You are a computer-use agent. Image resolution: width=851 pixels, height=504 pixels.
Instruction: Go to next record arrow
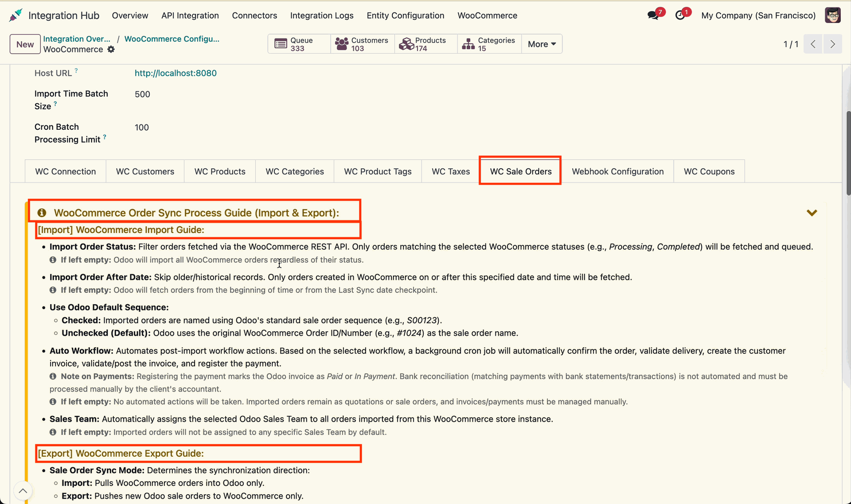click(833, 44)
